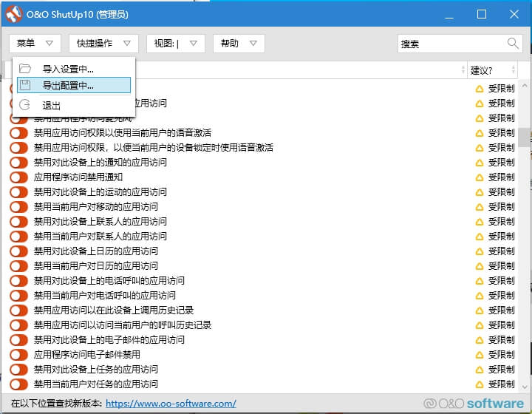Click 禁用当前用户对联系人的应用访问 setting text

point(100,236)
